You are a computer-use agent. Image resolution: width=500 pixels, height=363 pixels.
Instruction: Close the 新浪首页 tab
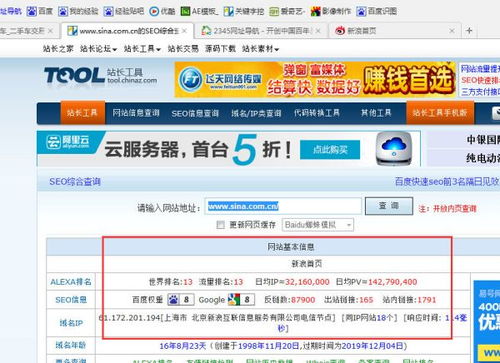[x=452, y=31]
